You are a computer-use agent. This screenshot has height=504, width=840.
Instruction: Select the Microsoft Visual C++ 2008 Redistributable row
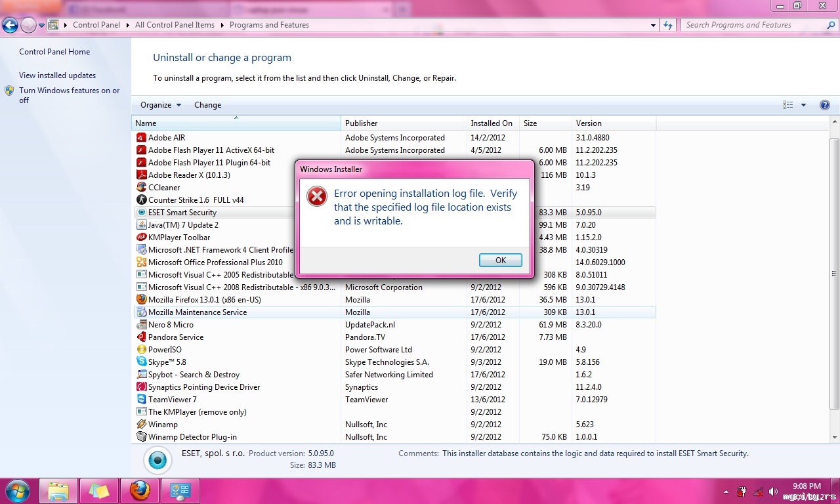click(394, 287)
